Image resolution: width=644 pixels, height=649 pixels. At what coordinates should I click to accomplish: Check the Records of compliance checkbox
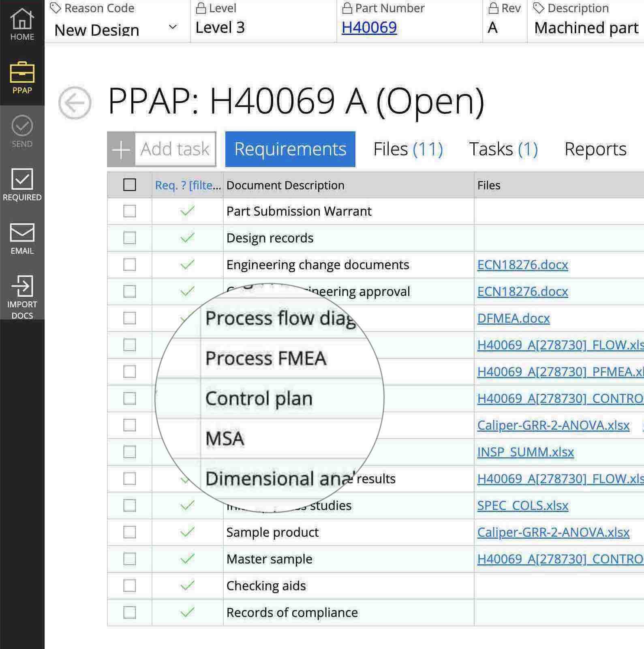click(129, 613)
